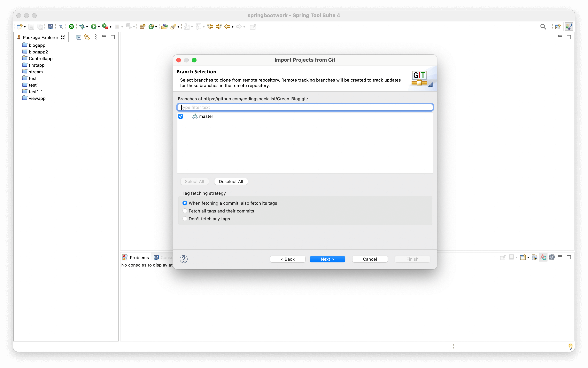Open the External Tools dropdown arrow
The image size is (588, 368).
(x=110, y=27)
